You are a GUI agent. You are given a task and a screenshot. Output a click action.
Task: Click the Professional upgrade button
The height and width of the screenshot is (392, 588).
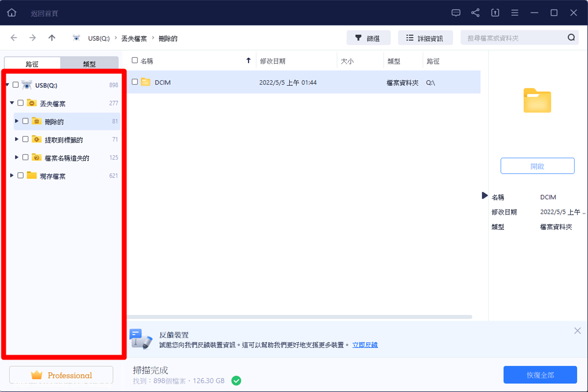61,375
